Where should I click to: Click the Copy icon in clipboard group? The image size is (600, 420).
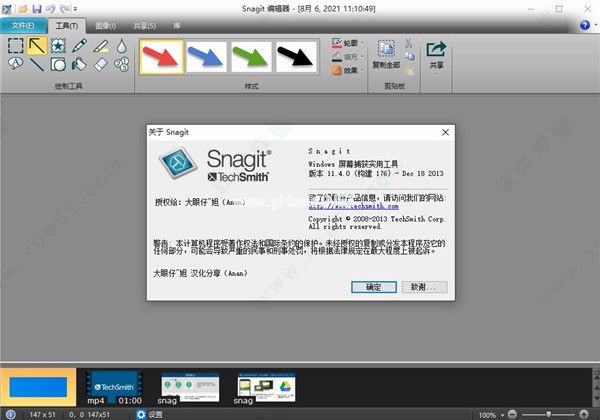pos(409,57)
